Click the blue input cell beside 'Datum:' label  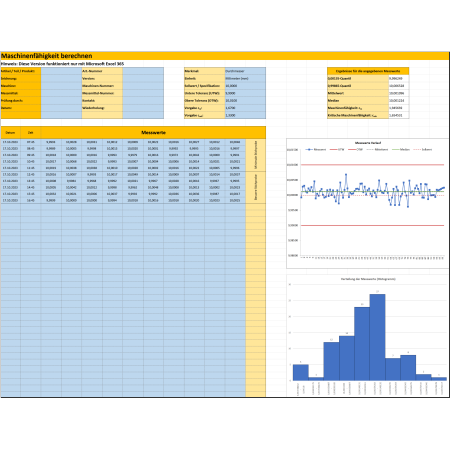pyautogui.click(x=61, y=108)
